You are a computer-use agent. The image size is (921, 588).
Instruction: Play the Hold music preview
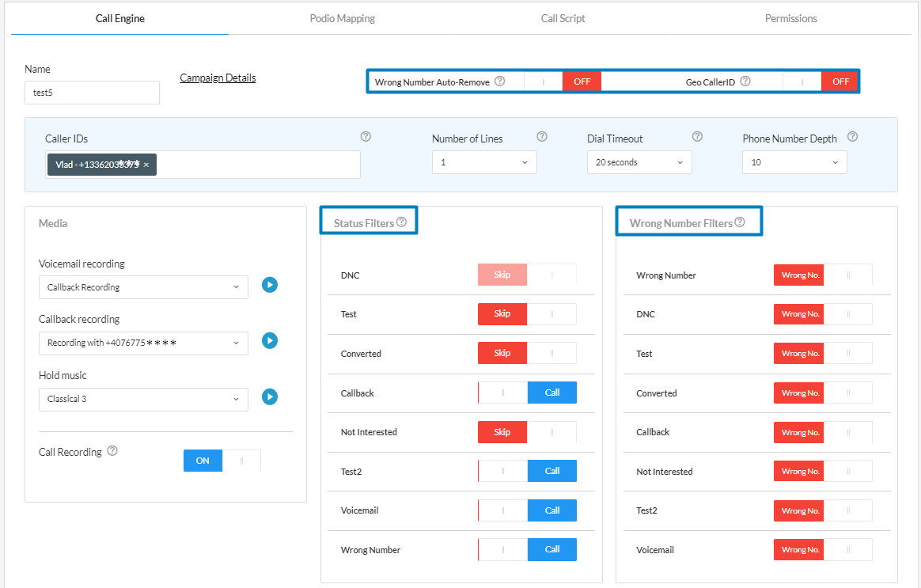click(270, 396)
